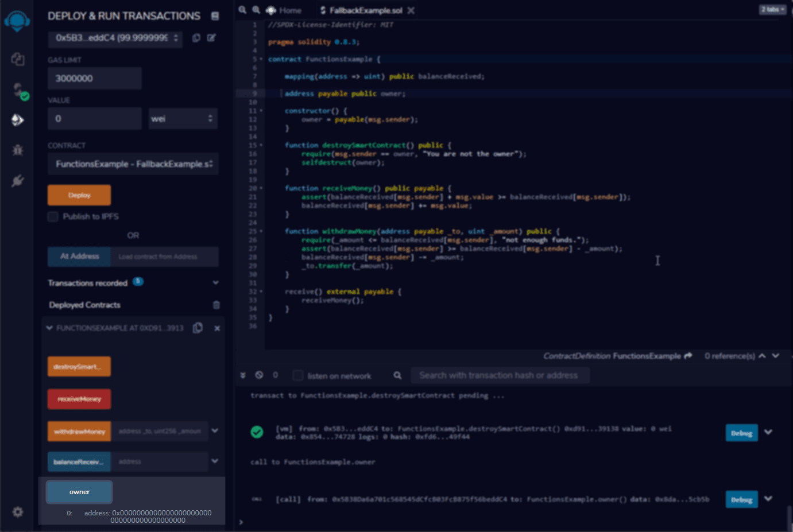Click the At Address button
The image size is (793, 532).
(x=79, y=257)
